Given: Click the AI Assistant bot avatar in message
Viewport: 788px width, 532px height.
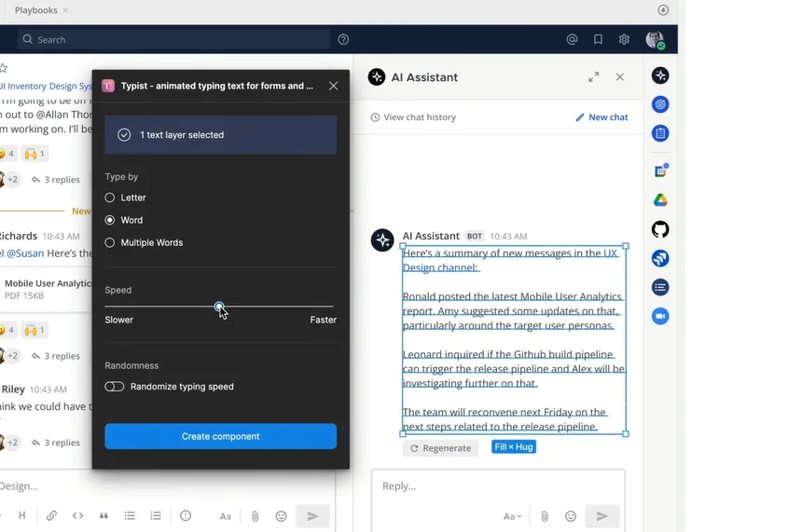Looking at the screenshot, I should click(x=382, y=239).
